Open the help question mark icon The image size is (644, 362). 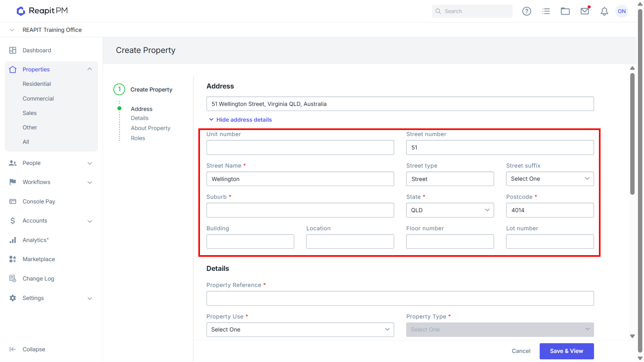coord(526,11)
